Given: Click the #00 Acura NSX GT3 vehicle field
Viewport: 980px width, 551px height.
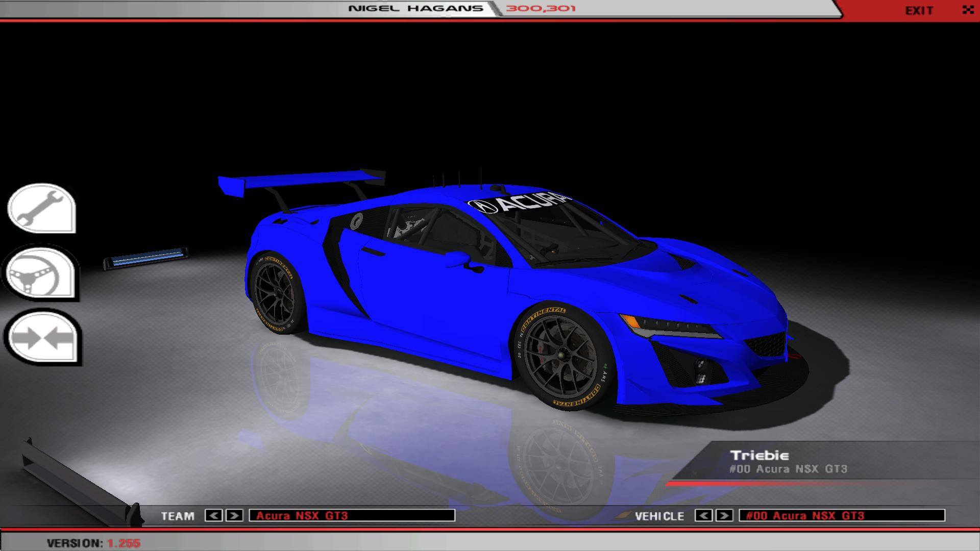Looking at the screenshot, I should point(842,515).
